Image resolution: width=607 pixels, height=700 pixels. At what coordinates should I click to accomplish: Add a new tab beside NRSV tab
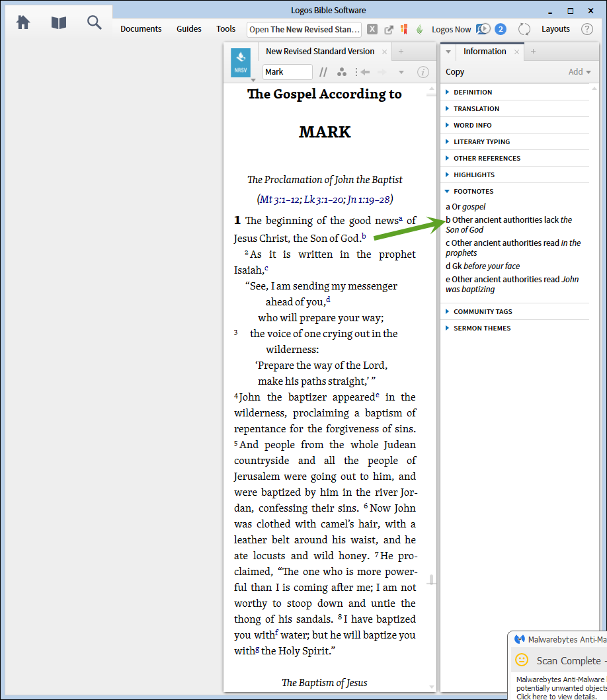click(401, 52)
